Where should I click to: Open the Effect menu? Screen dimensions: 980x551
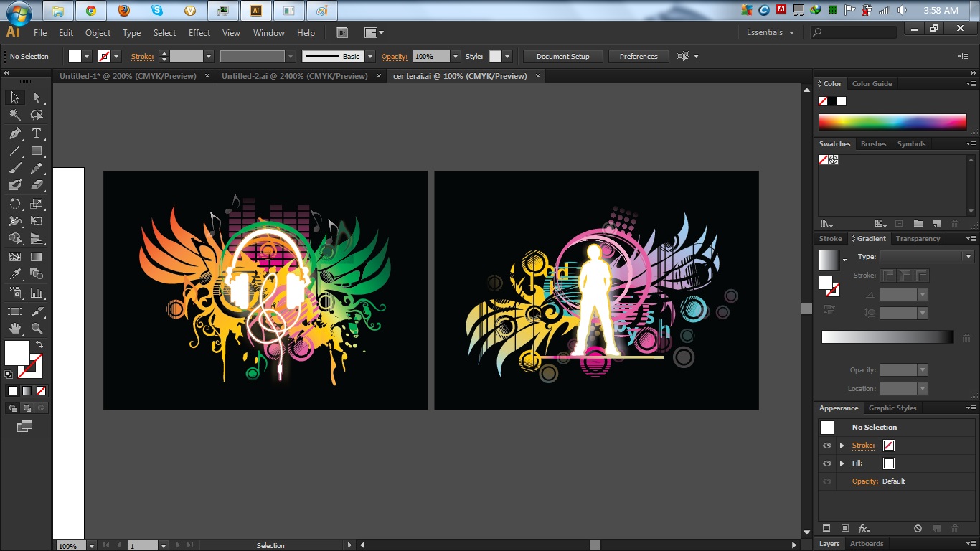click(199, 32)
